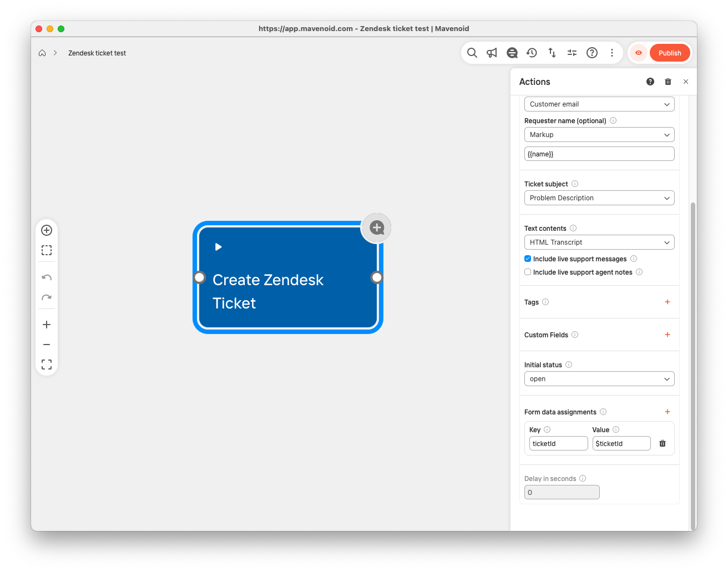The width and height of the screenshot is (728, 572).
Task: Delete the action using the panel trash icon
Action: pyautogui.click(x=668, y=82)
